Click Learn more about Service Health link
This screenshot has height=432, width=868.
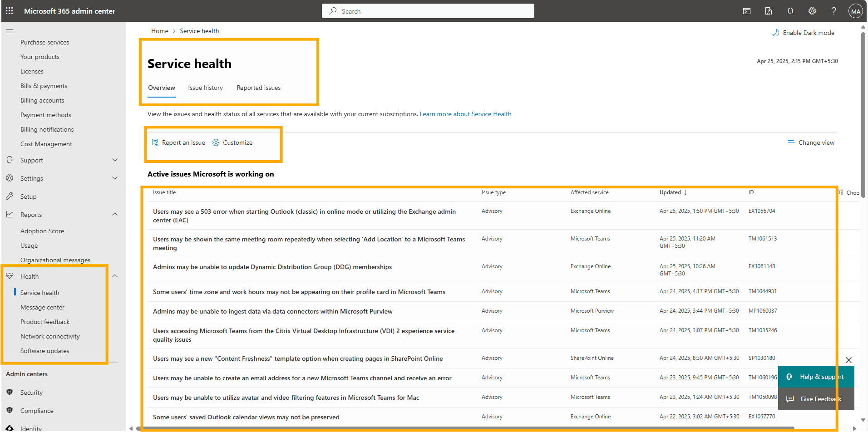tap(465, 114)
